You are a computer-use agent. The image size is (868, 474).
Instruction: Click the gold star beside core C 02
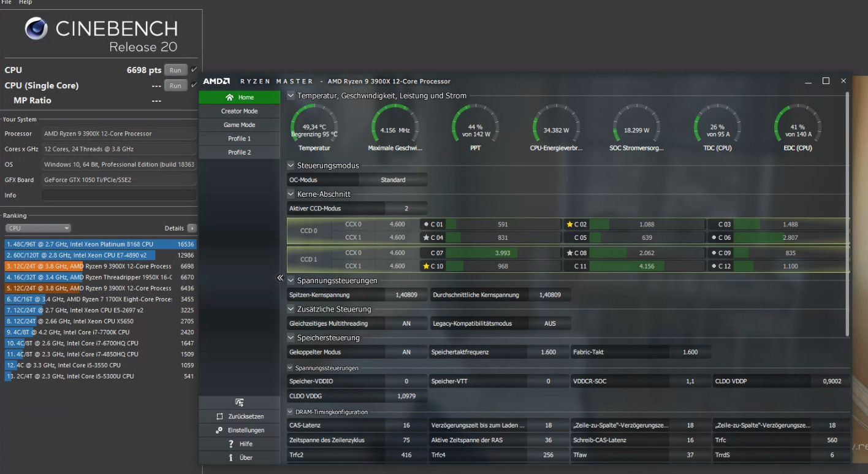point(569,224)
